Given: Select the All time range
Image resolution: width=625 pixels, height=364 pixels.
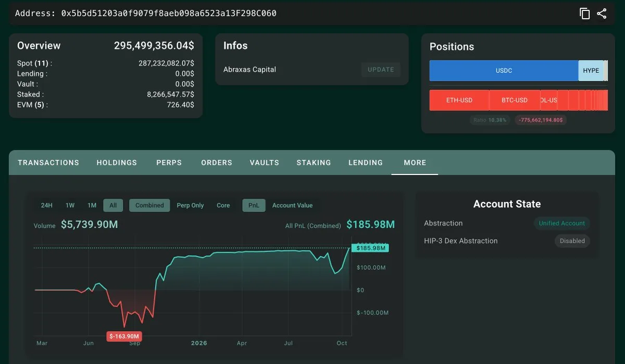Looking at the screenshot, I should (x=113, y=205).
